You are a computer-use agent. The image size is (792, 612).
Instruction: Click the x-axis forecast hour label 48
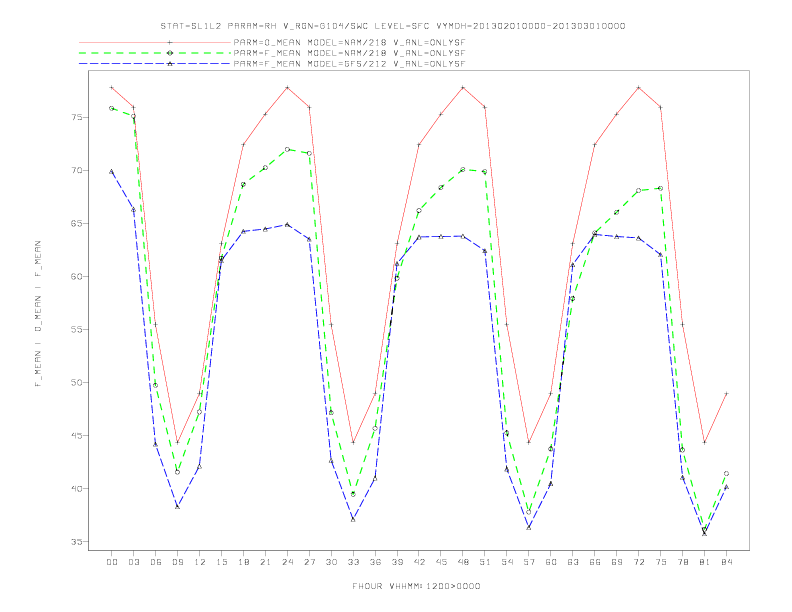463,562
